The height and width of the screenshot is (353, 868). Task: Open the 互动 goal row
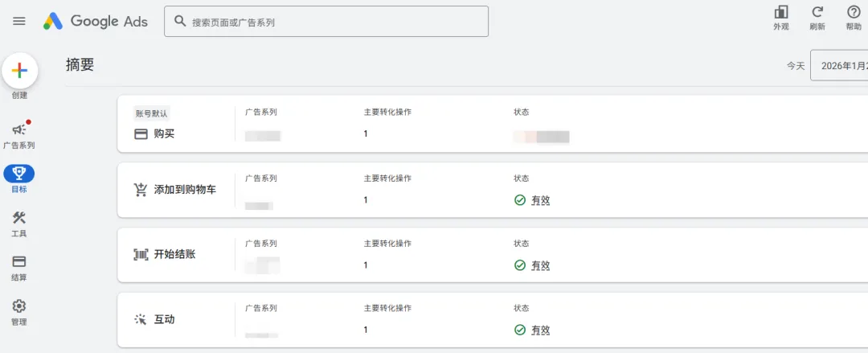164,319
